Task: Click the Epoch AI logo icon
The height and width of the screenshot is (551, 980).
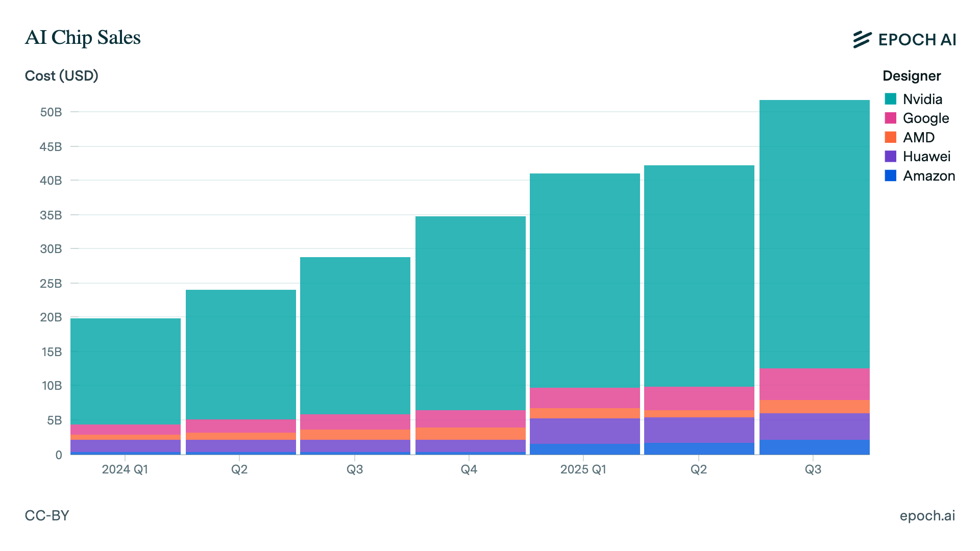Action: 862,39
